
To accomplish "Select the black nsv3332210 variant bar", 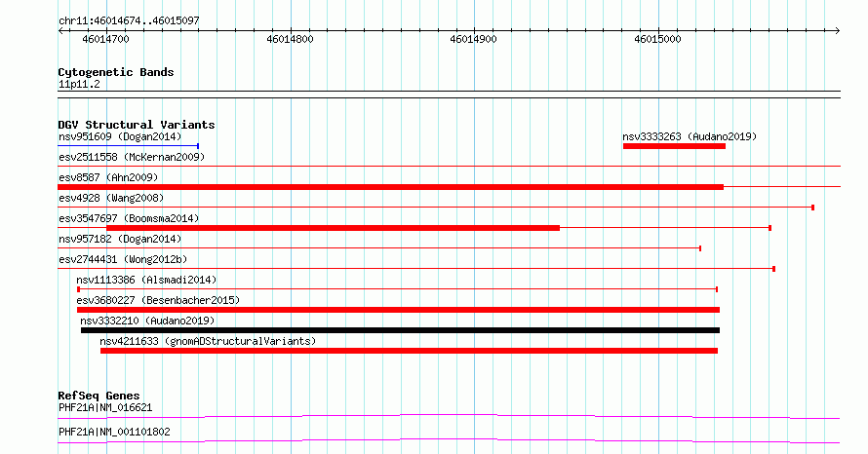I will [x=400, y=330].
